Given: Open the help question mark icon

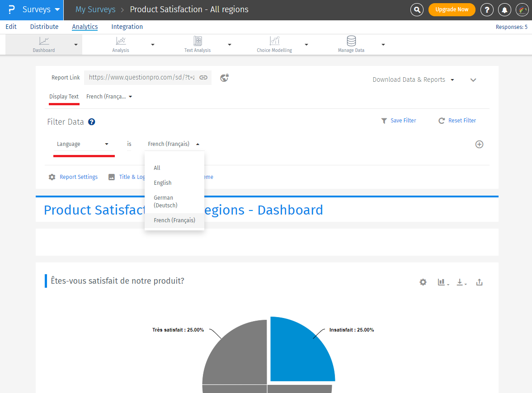Looking at the screenshot, I should (x=487, y=9).
